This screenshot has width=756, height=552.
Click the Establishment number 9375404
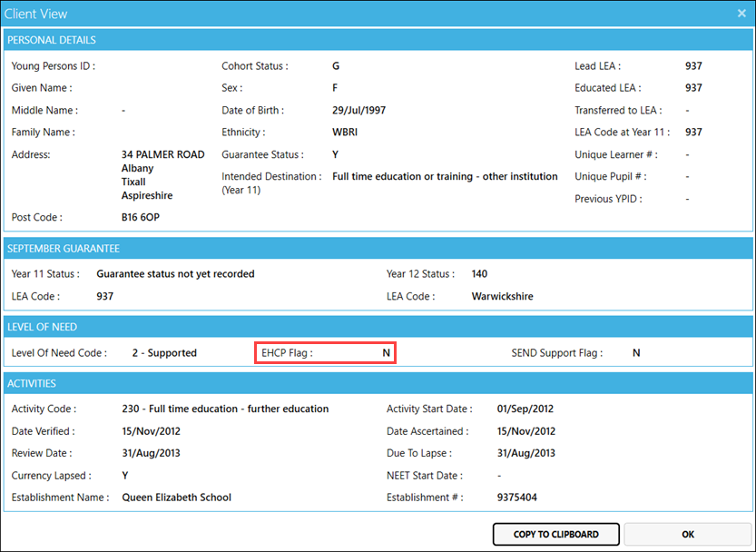(x=519, y=498)
